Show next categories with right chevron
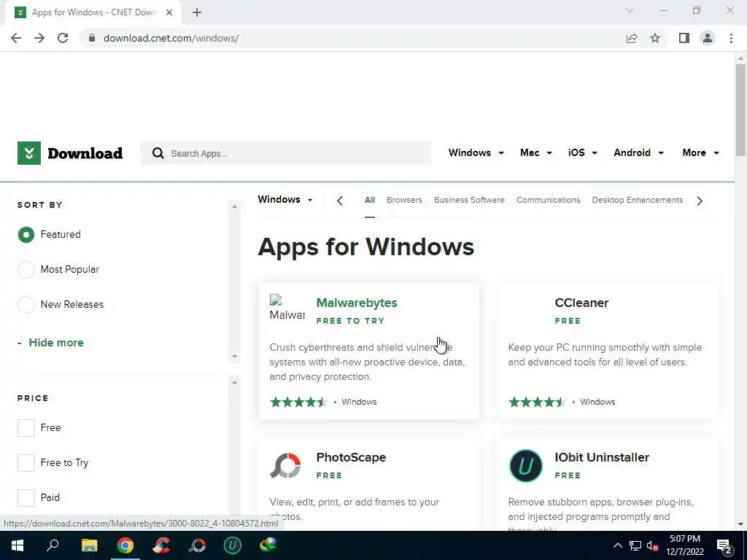This screenshot has width=747, height=560. click(700, 201)
